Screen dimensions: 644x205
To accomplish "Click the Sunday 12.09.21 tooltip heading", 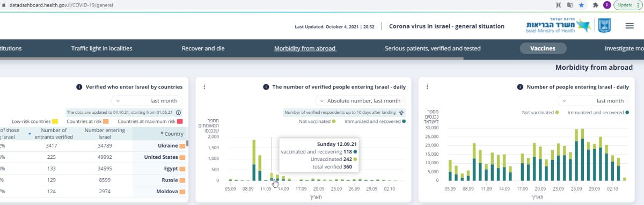I will click(336, 144).
